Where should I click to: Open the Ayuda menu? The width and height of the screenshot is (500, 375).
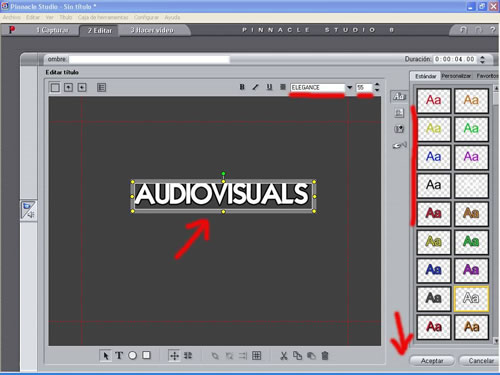tap(172, 17)
